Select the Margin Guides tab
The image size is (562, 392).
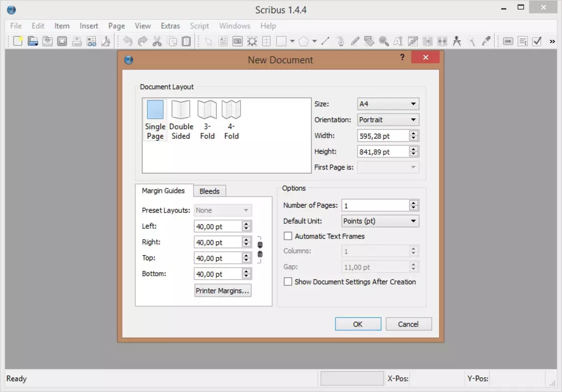click(x=163, y=191)
